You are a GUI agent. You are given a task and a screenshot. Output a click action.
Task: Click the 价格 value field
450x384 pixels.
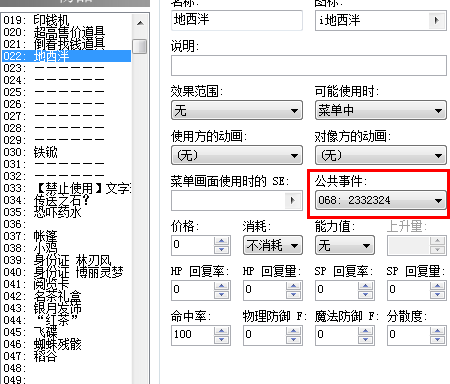pos(192,245)
